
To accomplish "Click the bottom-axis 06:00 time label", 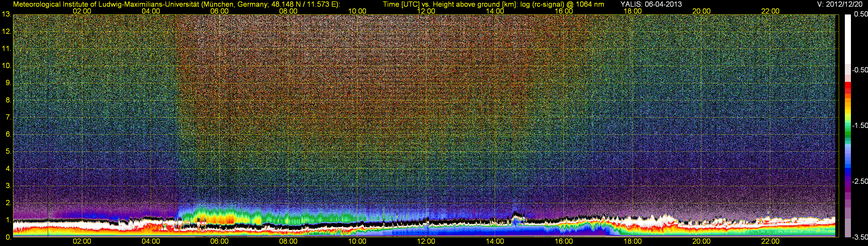I will tap(219, 241).
